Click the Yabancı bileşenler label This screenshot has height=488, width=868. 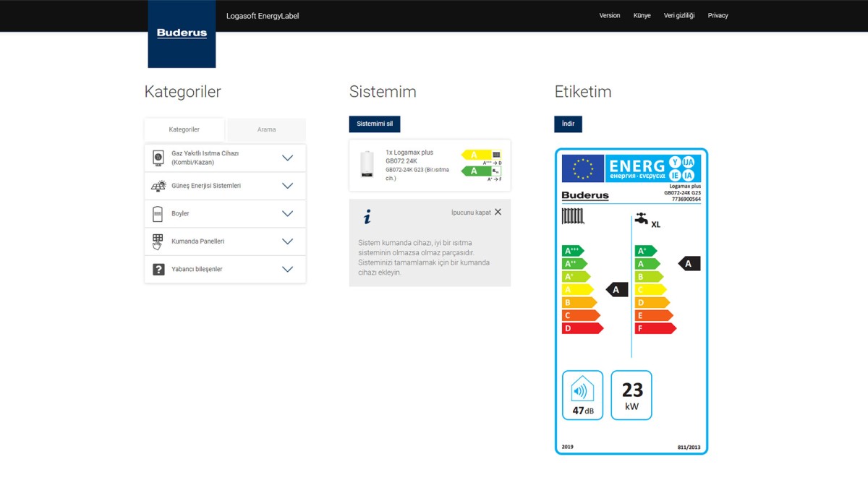point(197,269)
